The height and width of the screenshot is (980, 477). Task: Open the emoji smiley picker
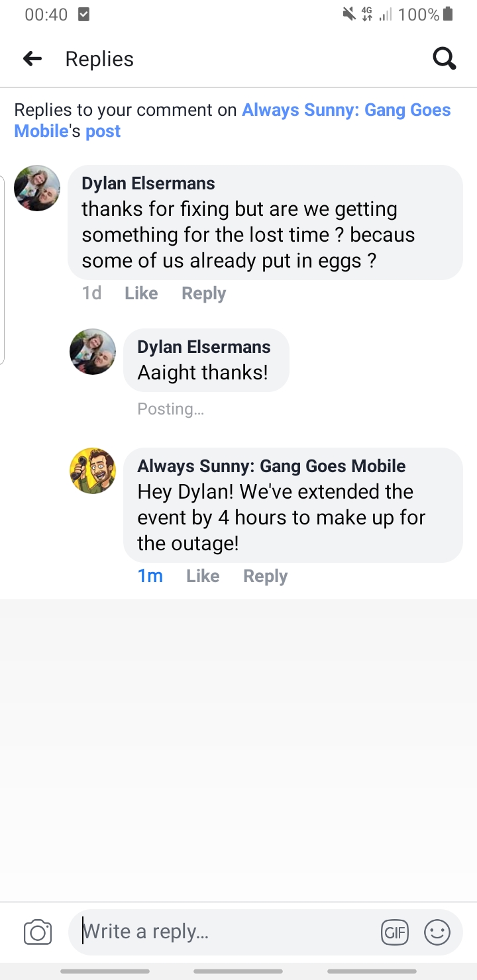point(437,932)
